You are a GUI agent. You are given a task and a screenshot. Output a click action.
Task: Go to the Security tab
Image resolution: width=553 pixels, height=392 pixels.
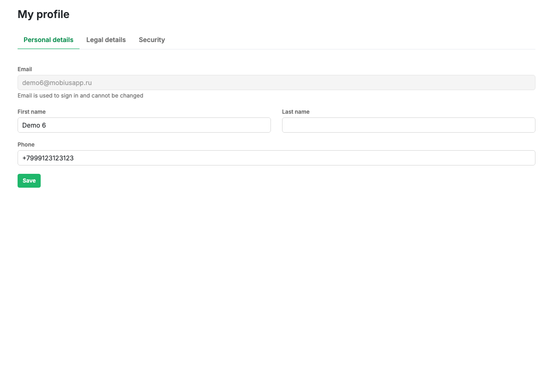[152, 40]
